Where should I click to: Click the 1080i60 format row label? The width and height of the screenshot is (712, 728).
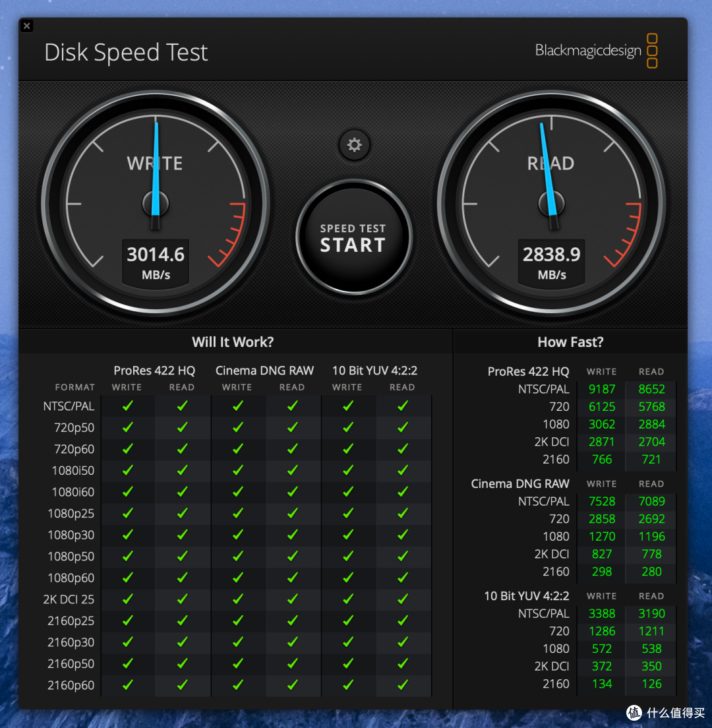click(x=73, y=492)
